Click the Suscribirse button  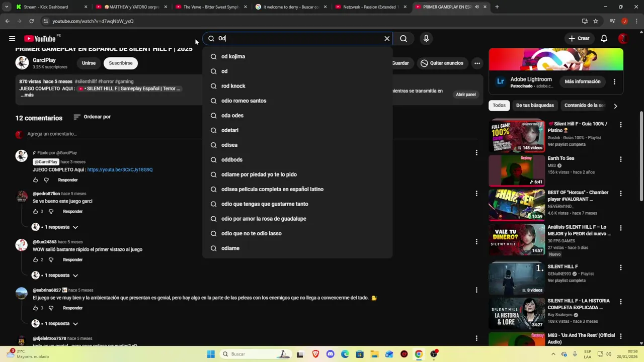coord(121,63)
